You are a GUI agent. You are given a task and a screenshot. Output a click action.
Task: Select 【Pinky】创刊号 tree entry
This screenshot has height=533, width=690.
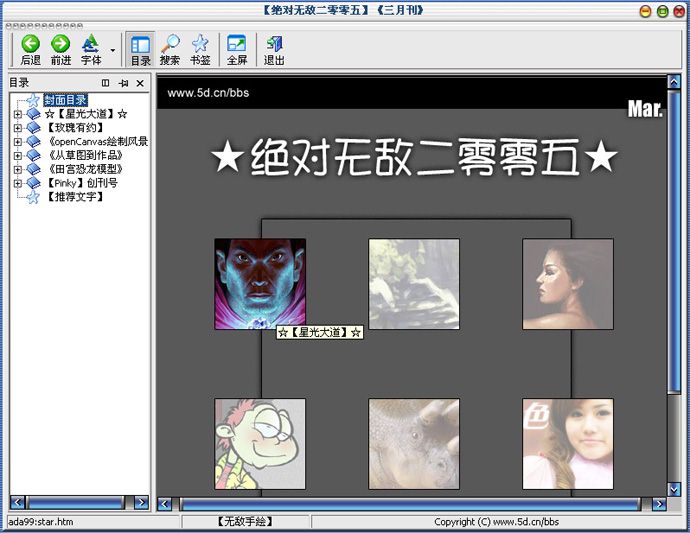point(81,183)
